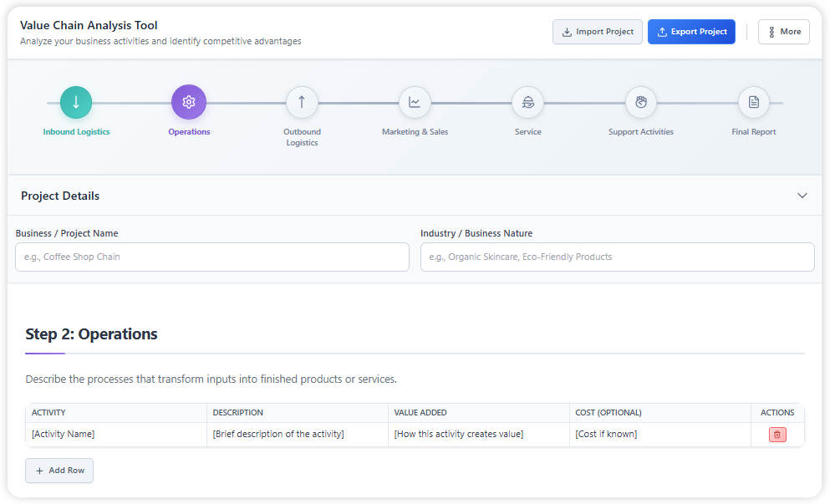Click the Import Project button
The width and height of the screenshot is (830, 504).
[x=597, y=32]
